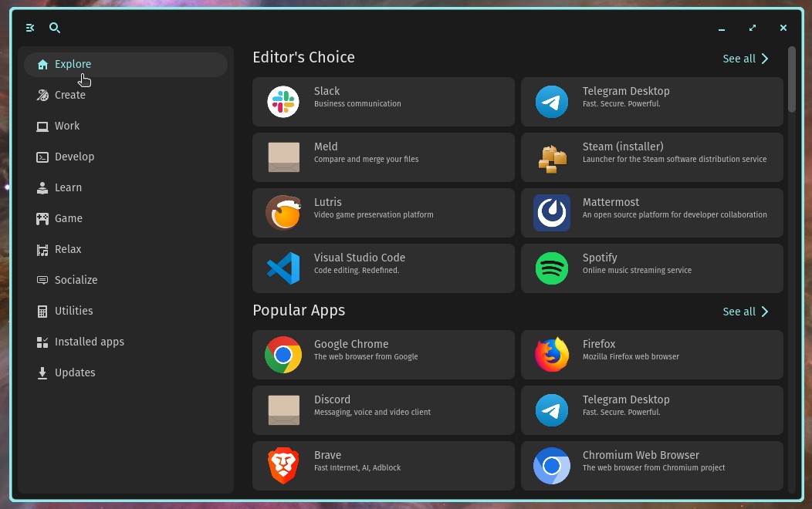Image resolution: width=812 pixels, height=509 pixels.
Task: Open Visual Studio Code app name
Action: [x=360, y=258]
